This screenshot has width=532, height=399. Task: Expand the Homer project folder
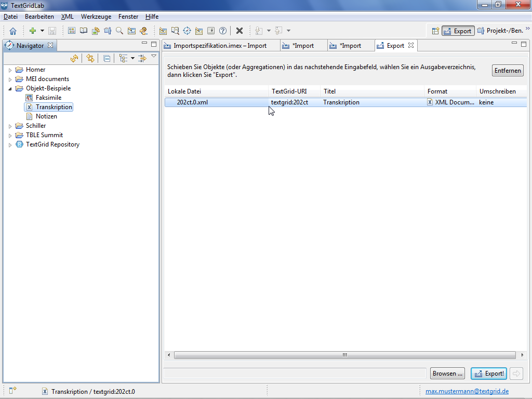click(x=10, y=70)
